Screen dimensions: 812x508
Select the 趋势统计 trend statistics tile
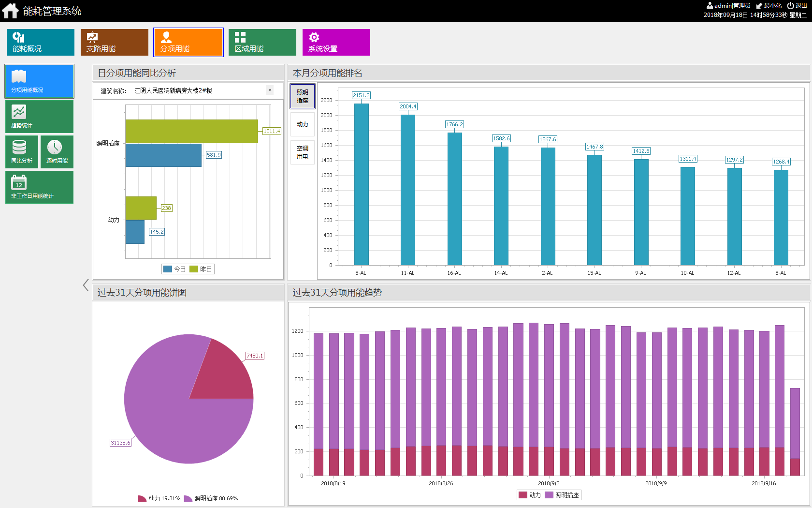point(39,117)
